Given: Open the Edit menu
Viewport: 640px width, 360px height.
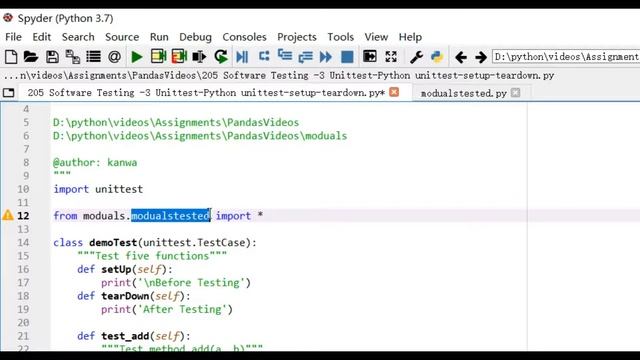Looking at the screenshot, I should (x=42, y=37).
